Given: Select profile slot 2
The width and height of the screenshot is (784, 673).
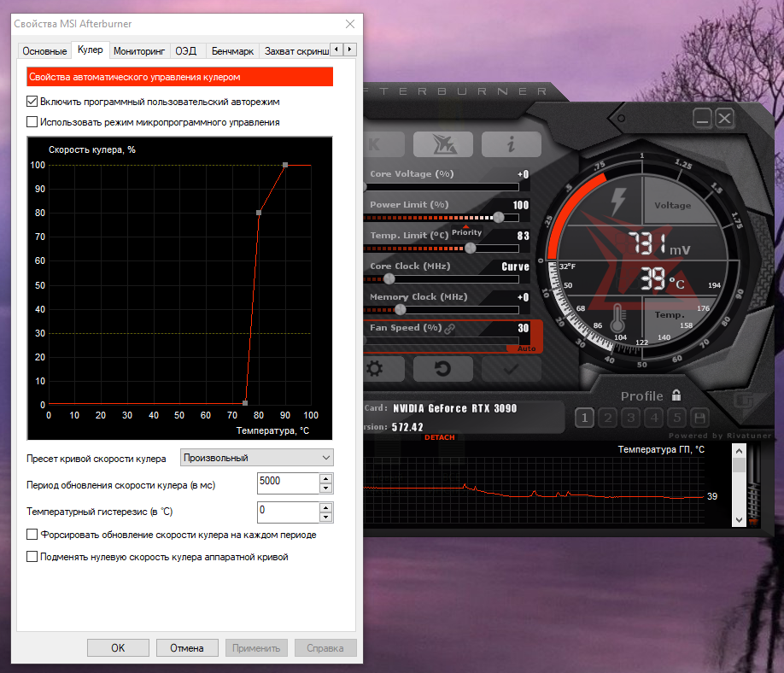Looking at the screenshot, I should coord(608,418).
